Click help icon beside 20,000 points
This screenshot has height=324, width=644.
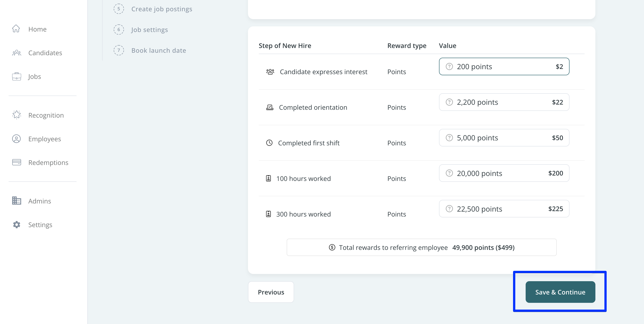pos(449,173)
